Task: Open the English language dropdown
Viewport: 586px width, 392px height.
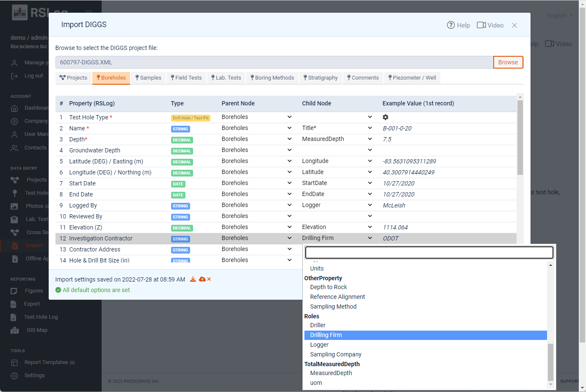Action: click(x=560, y=16)
